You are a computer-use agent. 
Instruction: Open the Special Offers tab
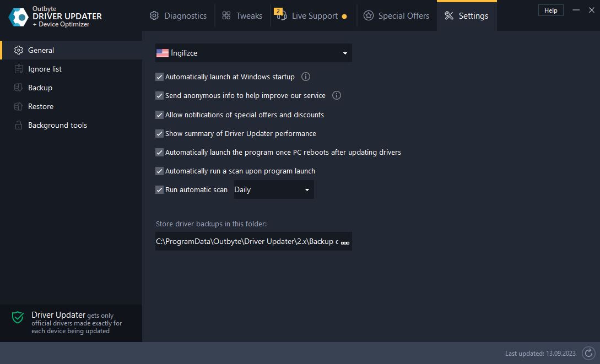(x=397, y=15)
